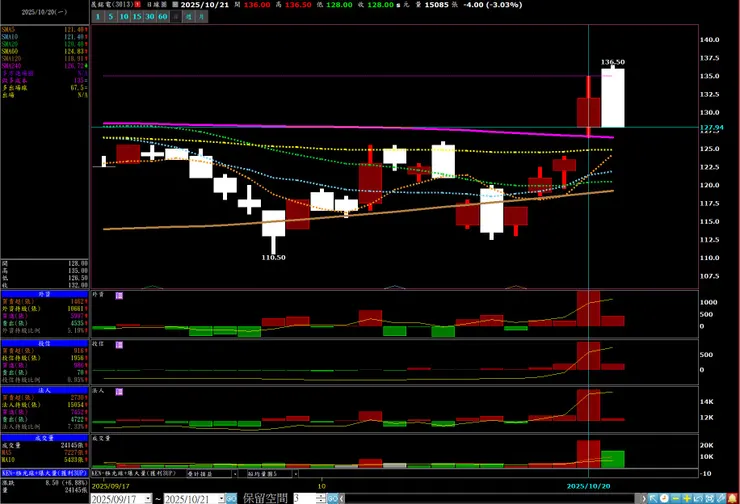Open the alert bell icon
This screenshot has height=504, width=740.
pos(732,498)
